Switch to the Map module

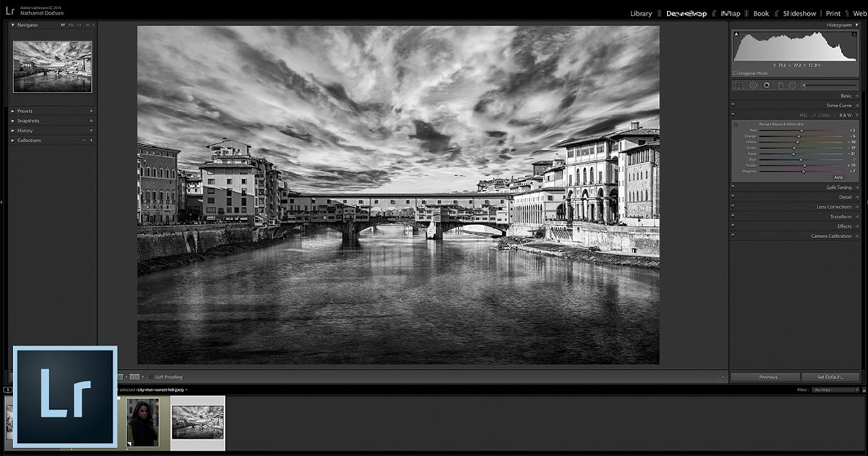731,14
